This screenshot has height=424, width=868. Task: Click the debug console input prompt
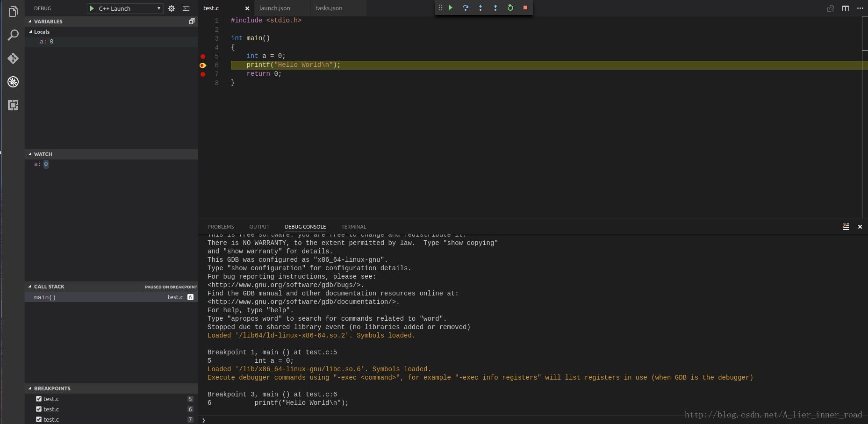tap(533, 420)
